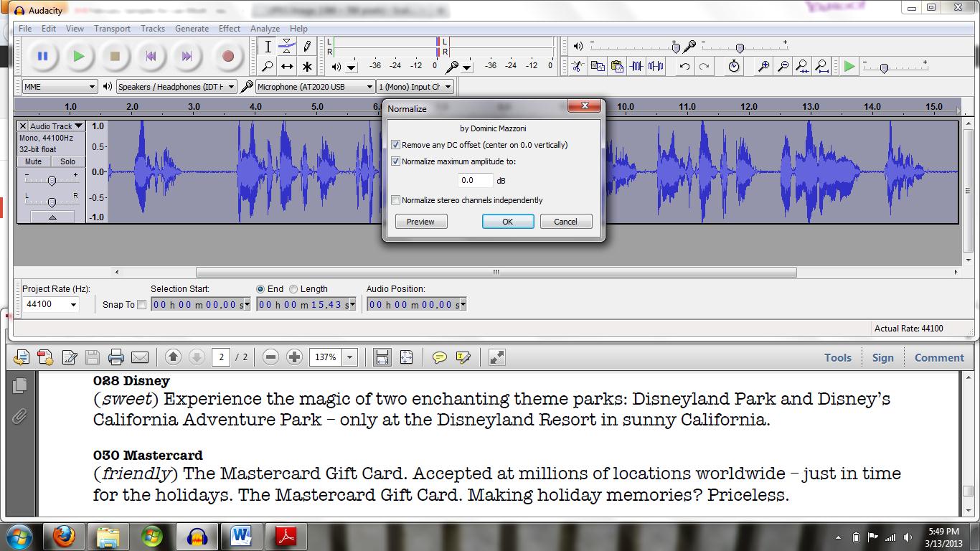Open the output meter options dropdown arrow
Screen dimensions: 980x551
pyautogui.click(x=352, y=67)
